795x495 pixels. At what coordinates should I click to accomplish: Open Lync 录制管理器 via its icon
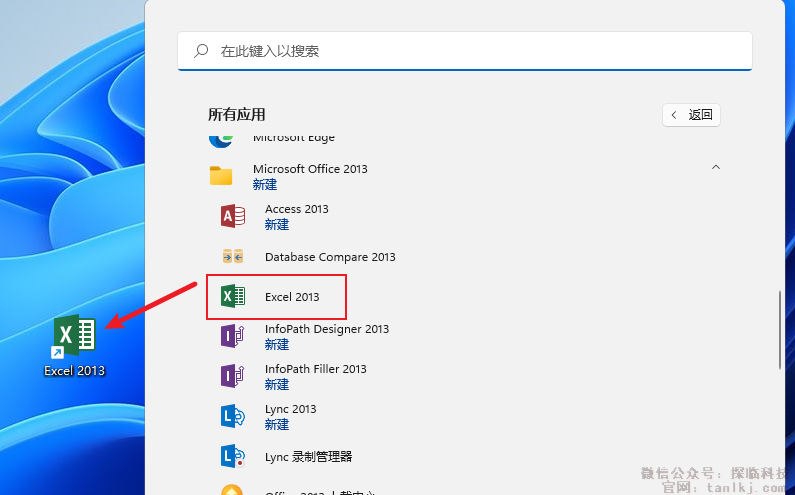(233, 456)
